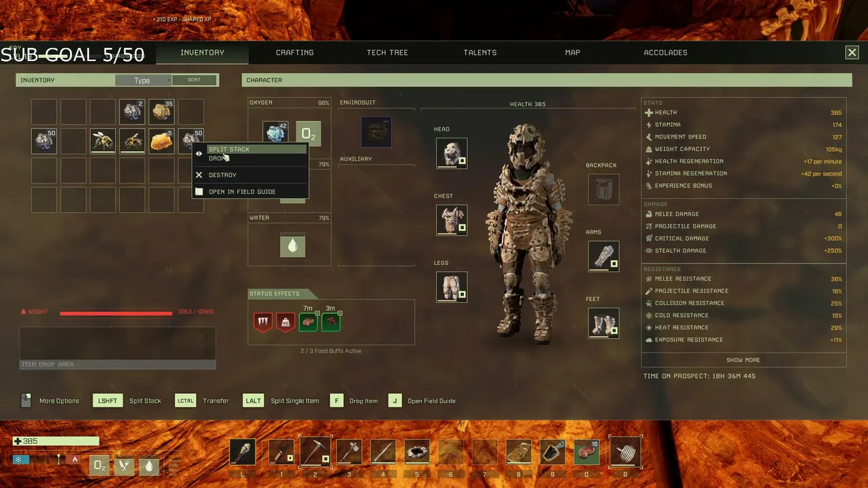Screen dimensions: 868x488
Task: Select the pickaxe in hotbar slot 2
Action: coord(315,451)
